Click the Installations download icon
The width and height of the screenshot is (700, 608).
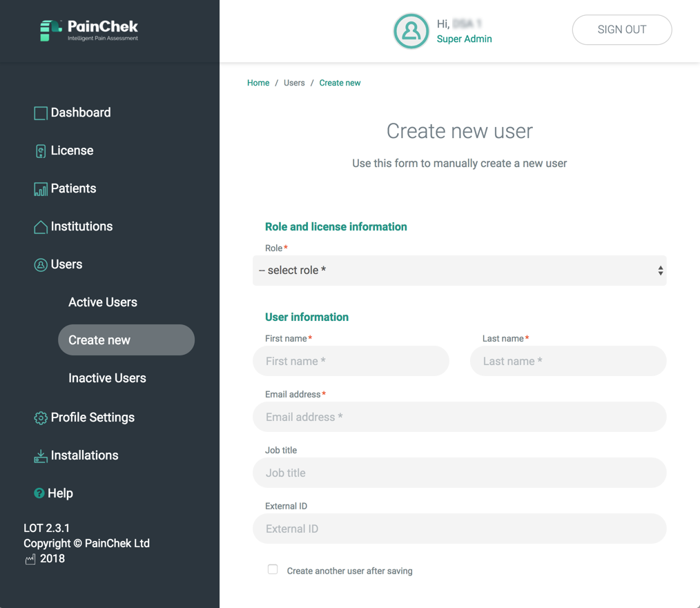[x=41, y=456]
